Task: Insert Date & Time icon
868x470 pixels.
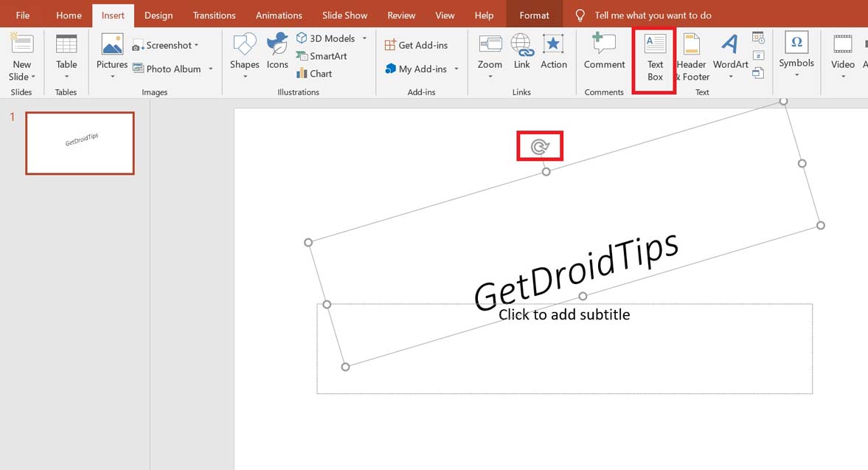Action: click(758, 38)
